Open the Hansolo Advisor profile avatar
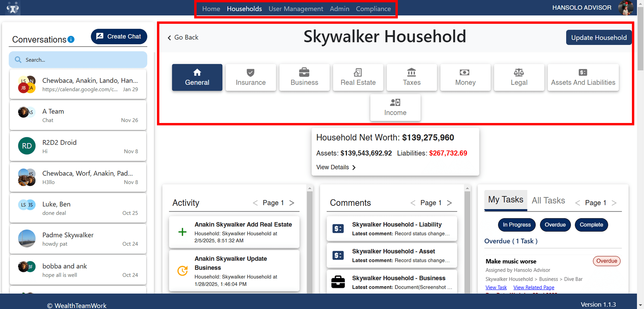The image size is (644, 309). pos(626,8)
